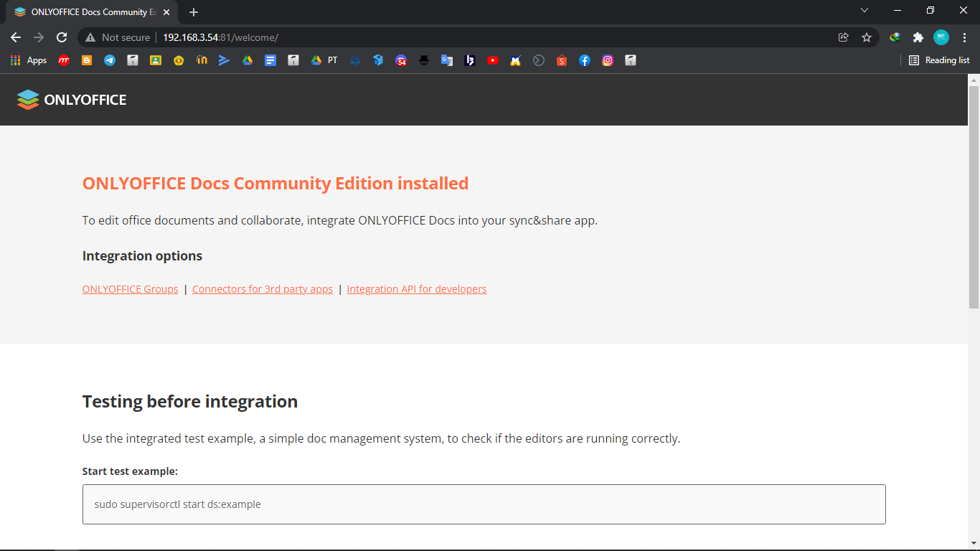This screenshot has width=980, height=551.
Task: Bookmark this page with the star icon
Action: 867,37
